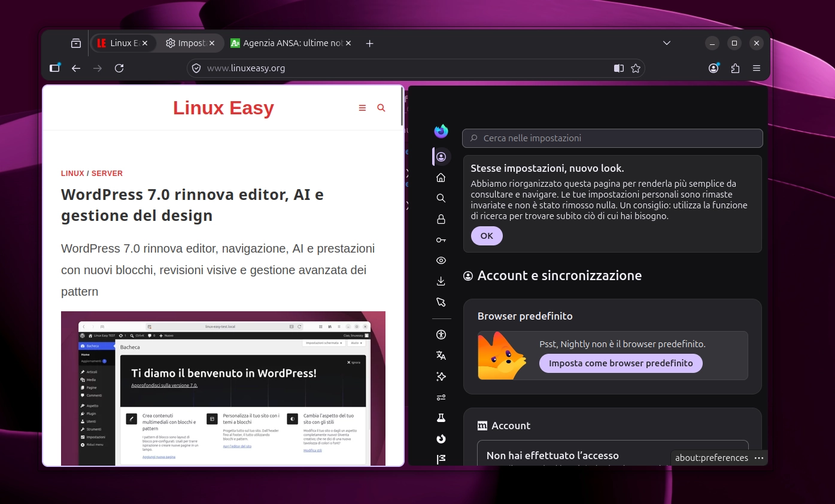Open the Accessibility settings category icon
This screenshot has width=835, height=504.
441,335
